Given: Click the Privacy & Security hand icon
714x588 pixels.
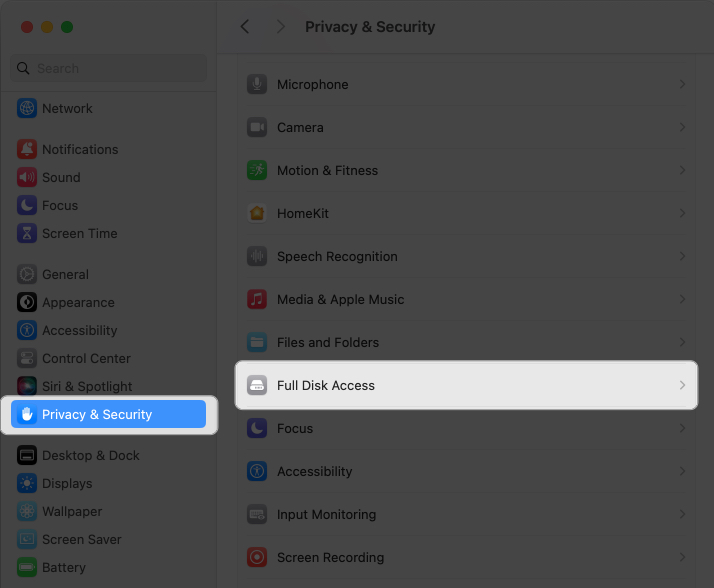Looking at the screenshot, I should click(x=27, y=414).
